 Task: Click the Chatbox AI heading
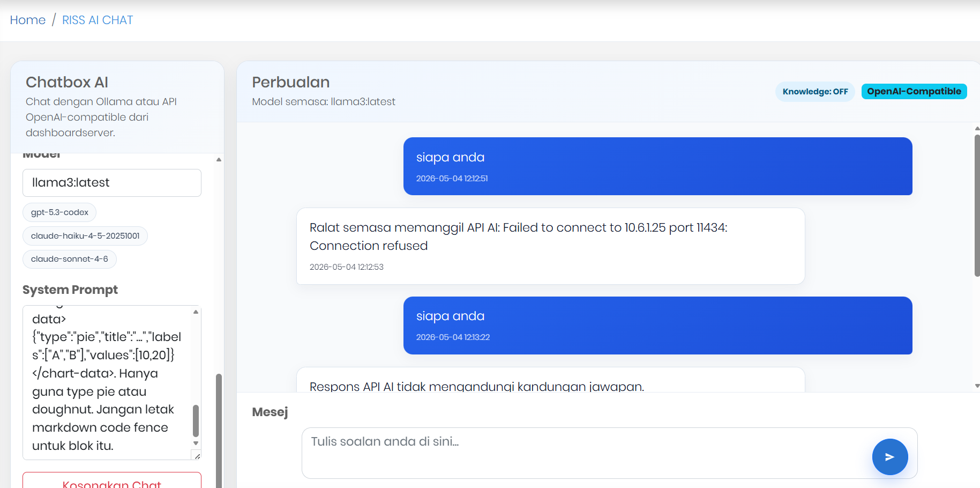pos(67,83)
